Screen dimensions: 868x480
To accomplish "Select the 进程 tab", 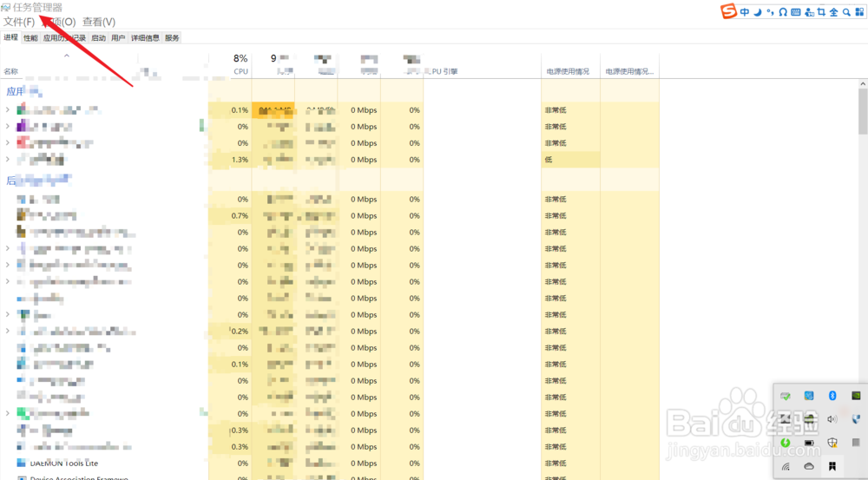I will point(11,37).
